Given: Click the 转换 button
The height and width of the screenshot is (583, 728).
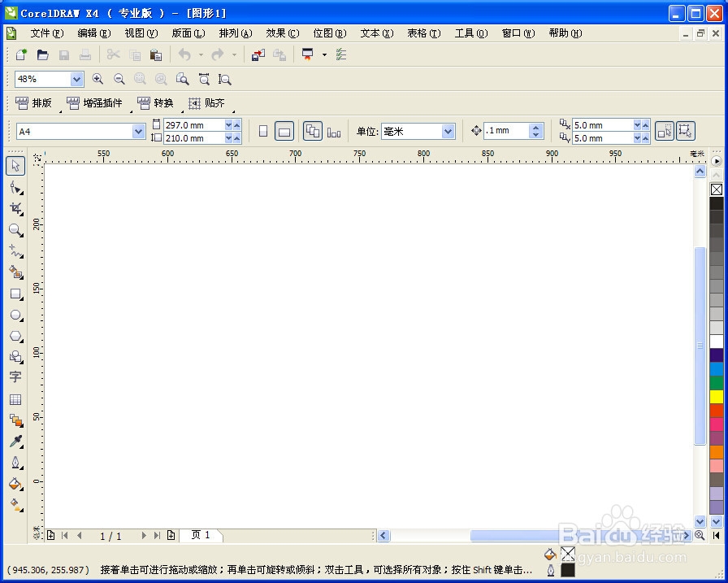Looking at the screenshot, I should point(155,103).
